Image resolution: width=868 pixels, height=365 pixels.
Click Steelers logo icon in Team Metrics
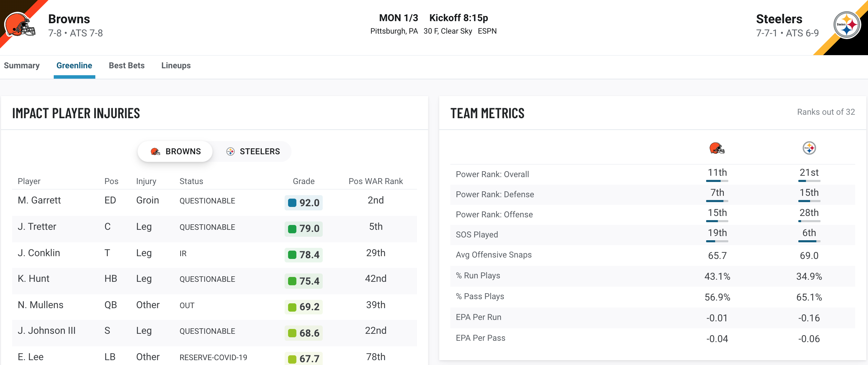pyautogui.click(x=809, y=148)
